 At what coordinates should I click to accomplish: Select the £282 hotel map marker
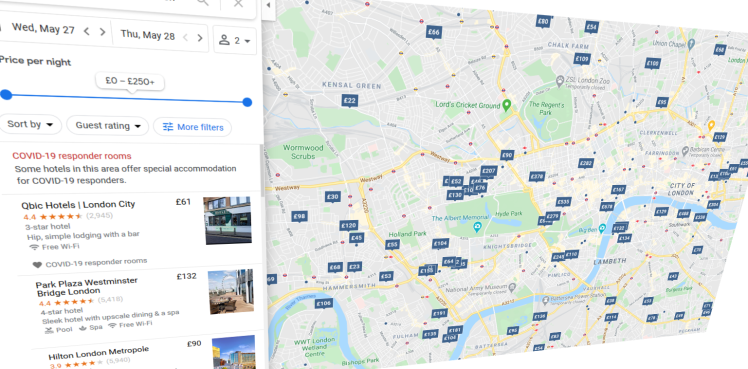pyautogui.click(x=586, y=164)
